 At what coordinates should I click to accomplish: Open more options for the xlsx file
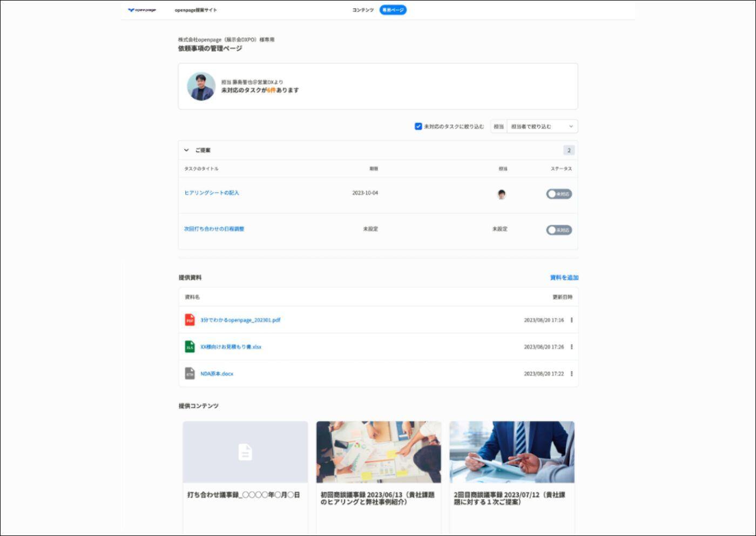[x=571, y=347]
